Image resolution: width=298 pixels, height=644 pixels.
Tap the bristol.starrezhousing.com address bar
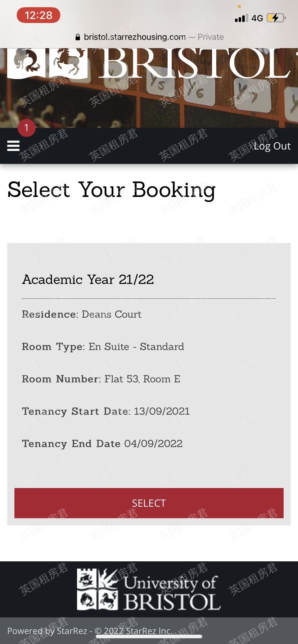[x=135, y=37]
